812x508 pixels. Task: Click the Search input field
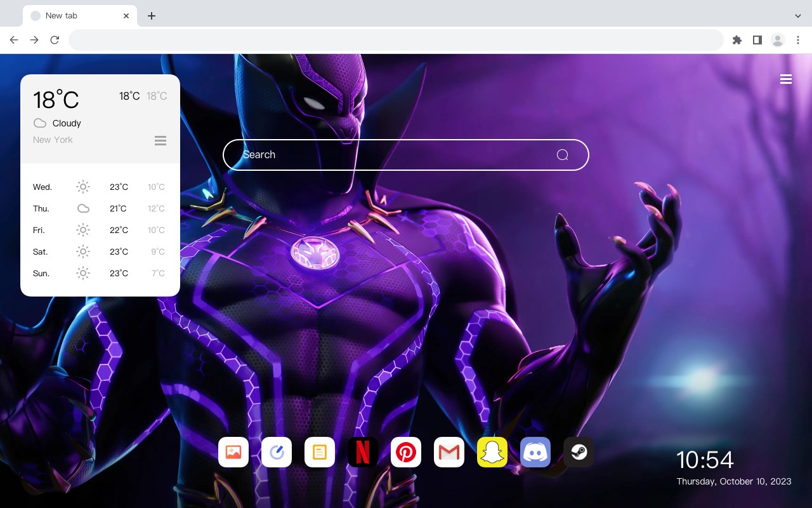(406, 155)
